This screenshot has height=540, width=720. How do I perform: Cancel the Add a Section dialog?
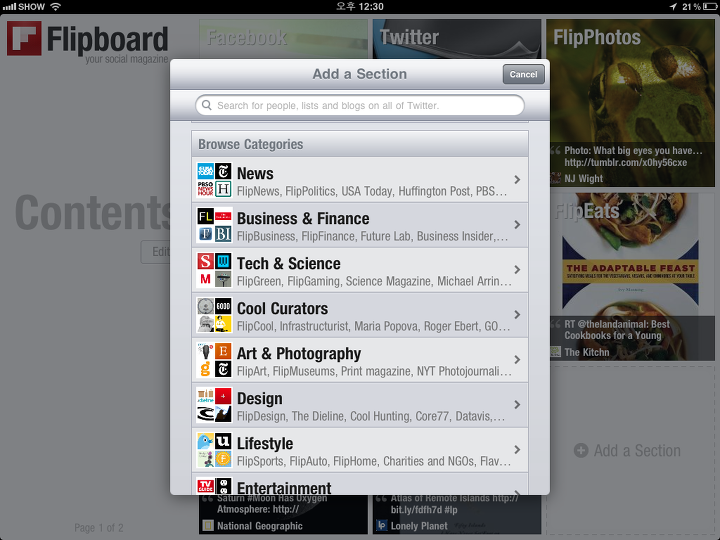point(523,74)
